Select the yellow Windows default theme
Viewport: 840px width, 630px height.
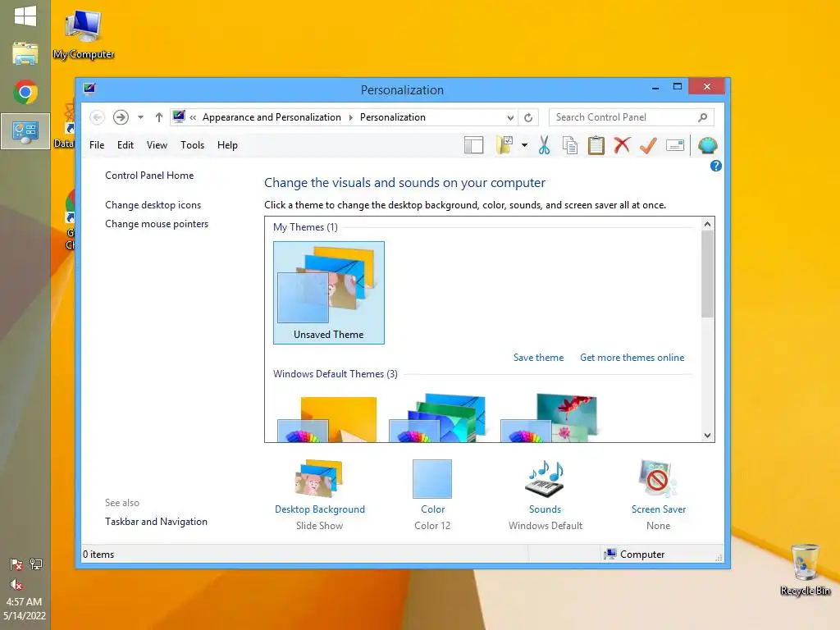[x=327, y=419]
